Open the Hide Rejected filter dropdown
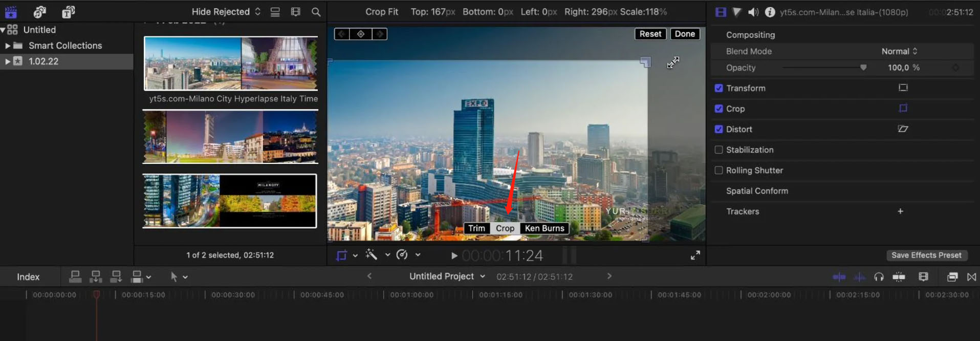 (226, 12)
